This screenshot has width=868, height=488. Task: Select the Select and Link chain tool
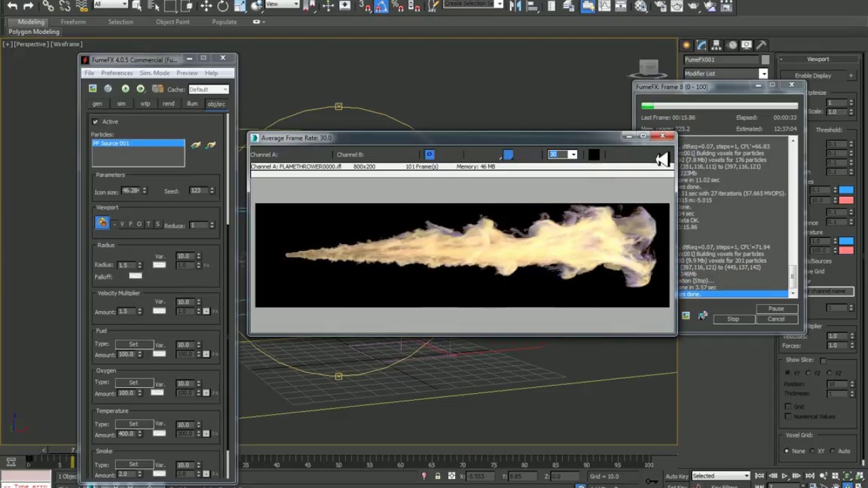point(48,5)
